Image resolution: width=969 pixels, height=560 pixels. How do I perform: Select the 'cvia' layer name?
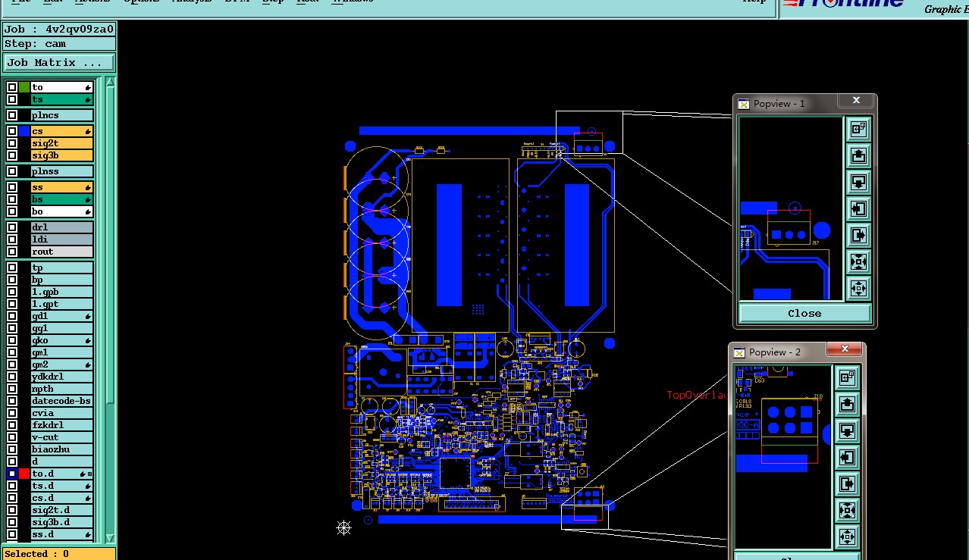click(61, 413)
